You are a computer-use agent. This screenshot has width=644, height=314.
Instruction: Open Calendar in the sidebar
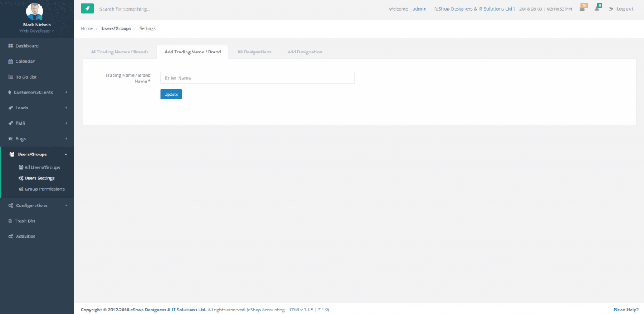[25, 62]
